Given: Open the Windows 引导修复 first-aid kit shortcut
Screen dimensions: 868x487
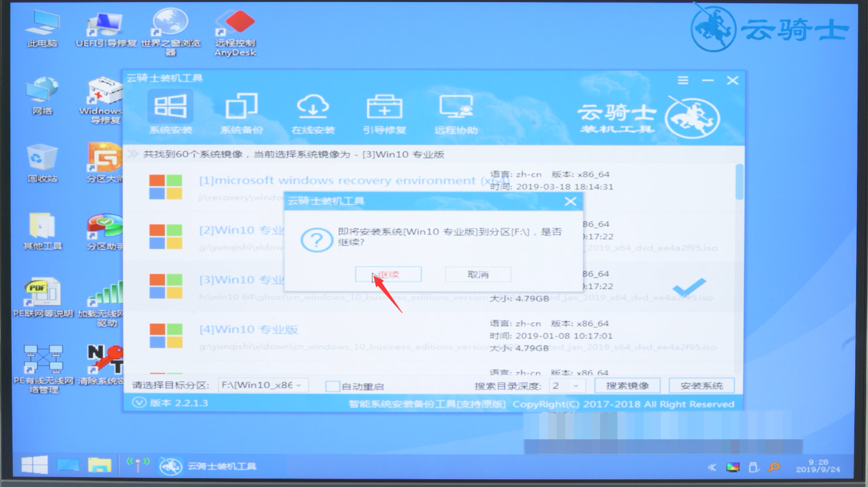Looking at the screenshot, I should click(x=104, y=101).
